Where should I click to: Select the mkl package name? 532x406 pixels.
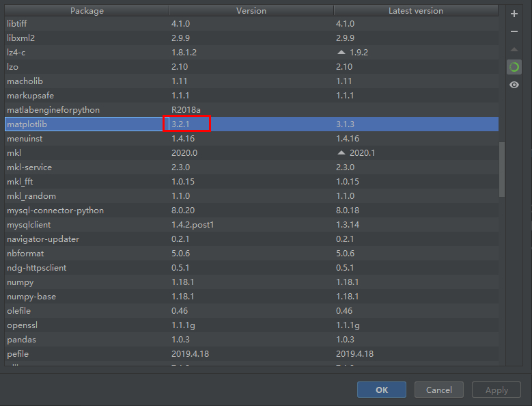[x=14, y=152]
